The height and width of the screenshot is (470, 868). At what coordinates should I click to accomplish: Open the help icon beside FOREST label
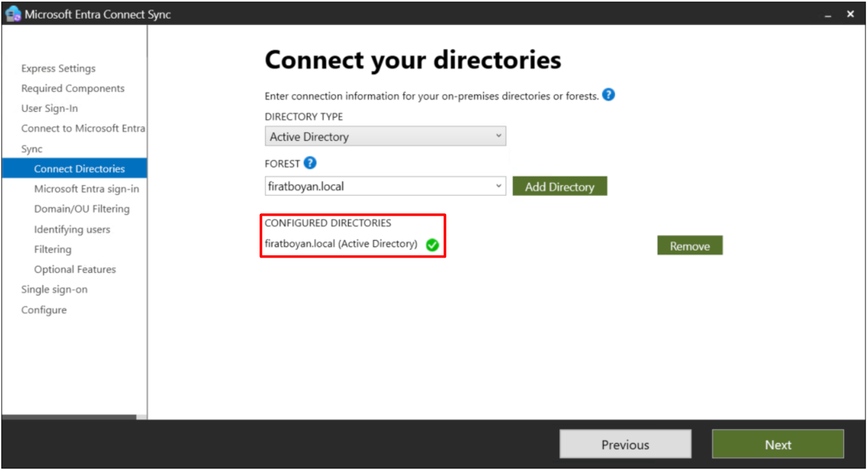310,163
